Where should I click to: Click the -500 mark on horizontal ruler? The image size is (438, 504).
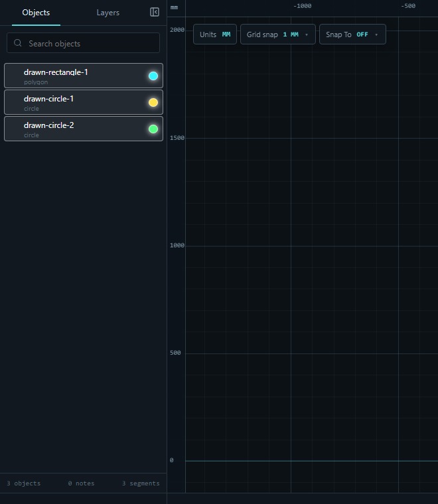(x=408, y=6)
